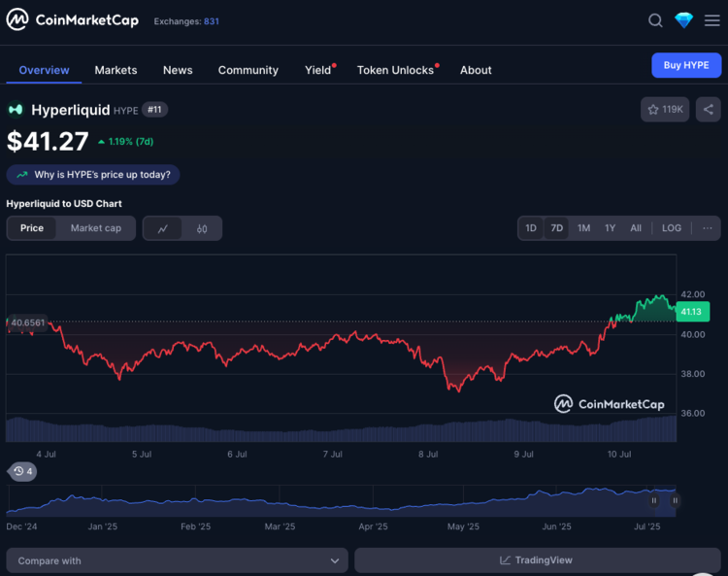Set chart range to All
Viewport: 728px width, 576px height.
click(636, 228)
